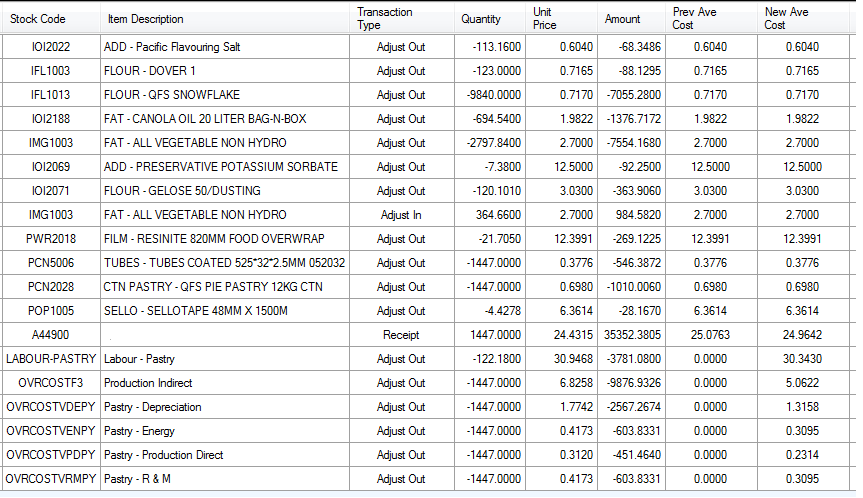Screen dimensions: 863x498
Task: Click stock code IOI2071
Action: tap(51, 191)
